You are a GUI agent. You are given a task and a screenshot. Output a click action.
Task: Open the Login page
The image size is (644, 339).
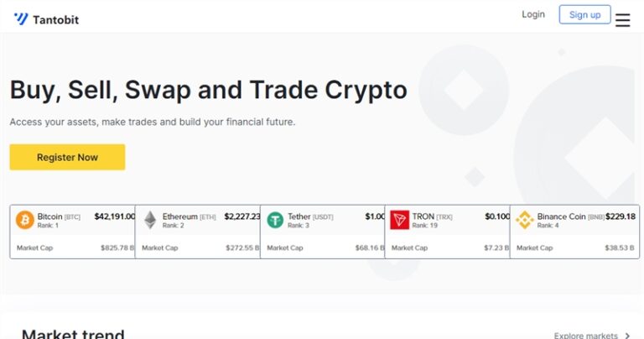coord(533,14)
